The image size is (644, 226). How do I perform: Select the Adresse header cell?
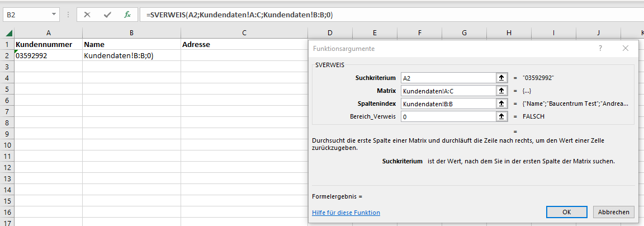(244, 44)
